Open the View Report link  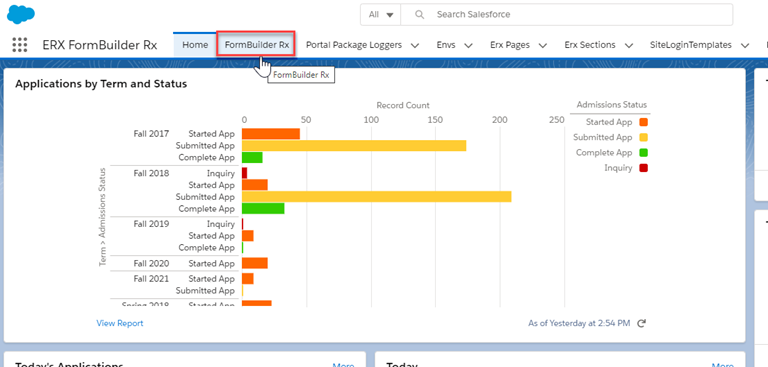point(120,323)
